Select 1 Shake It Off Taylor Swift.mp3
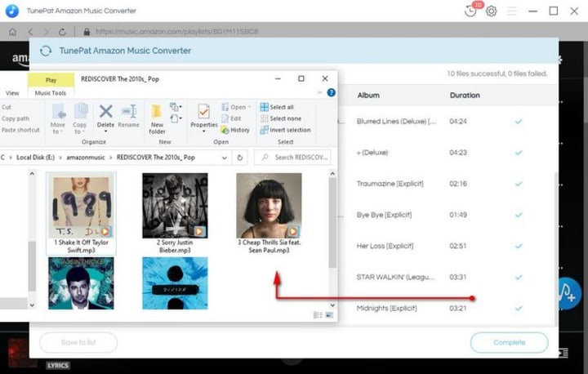The image size is (588, 374). (x=81, y=213)
